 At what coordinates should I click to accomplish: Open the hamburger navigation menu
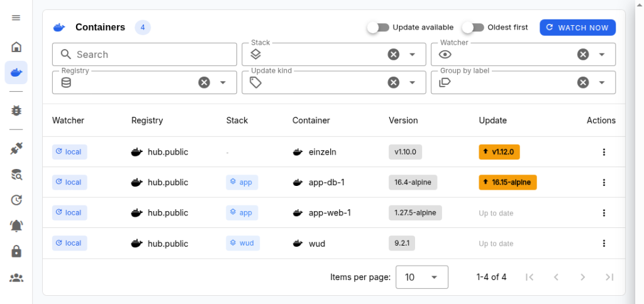[x=16, y=18]
